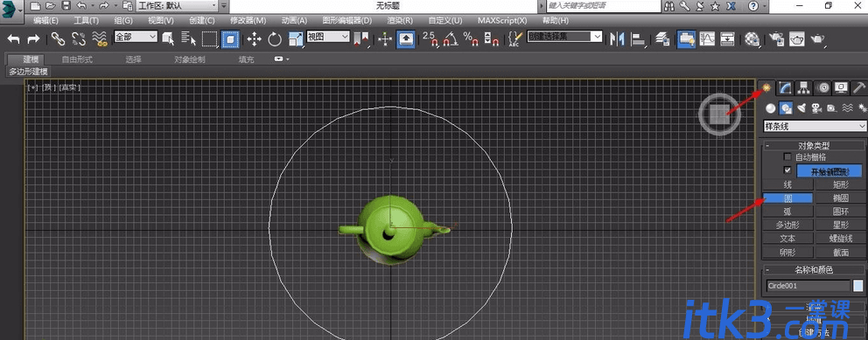
Task: Open the Select by Name list icon
Action: point(189,38)
